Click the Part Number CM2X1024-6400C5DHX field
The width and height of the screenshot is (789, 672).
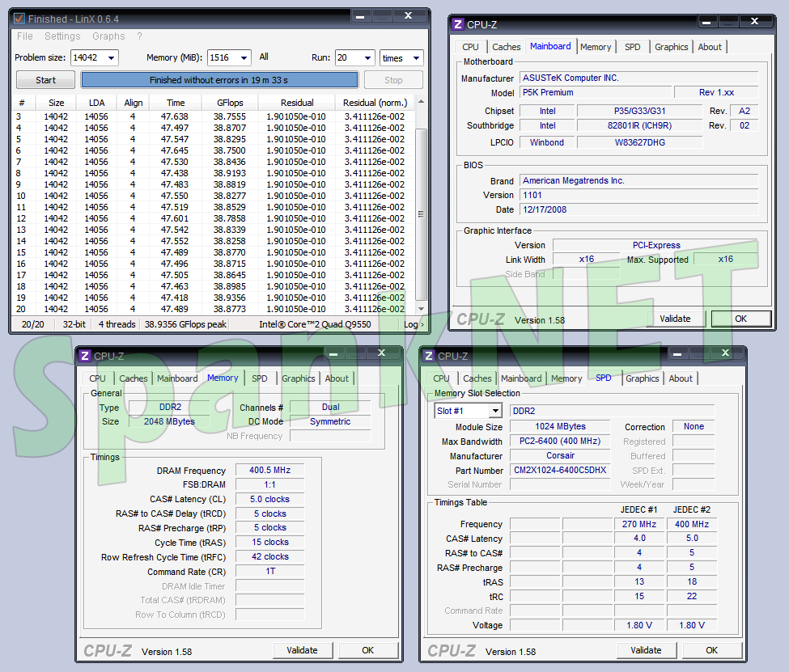tap(560, 471)
